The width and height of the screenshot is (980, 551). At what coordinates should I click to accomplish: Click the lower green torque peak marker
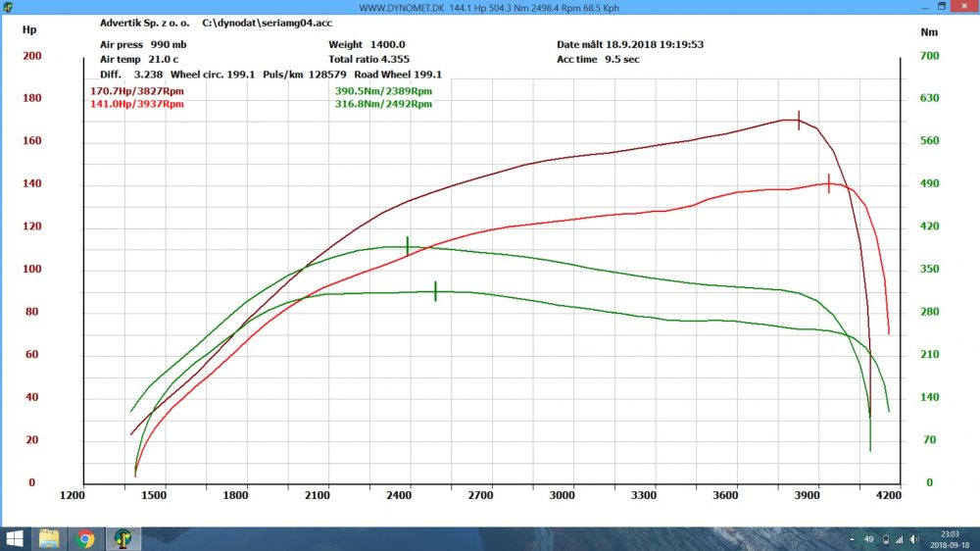coord(436,291)
